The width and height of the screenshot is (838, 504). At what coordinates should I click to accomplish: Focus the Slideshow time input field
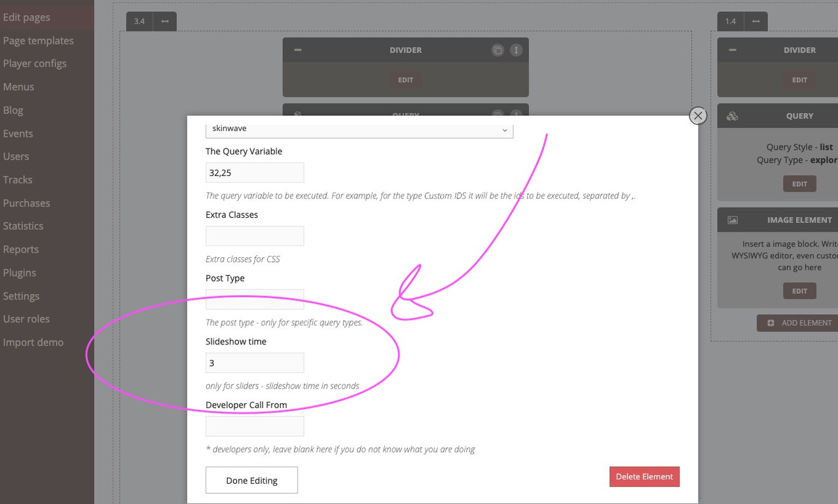255,363
